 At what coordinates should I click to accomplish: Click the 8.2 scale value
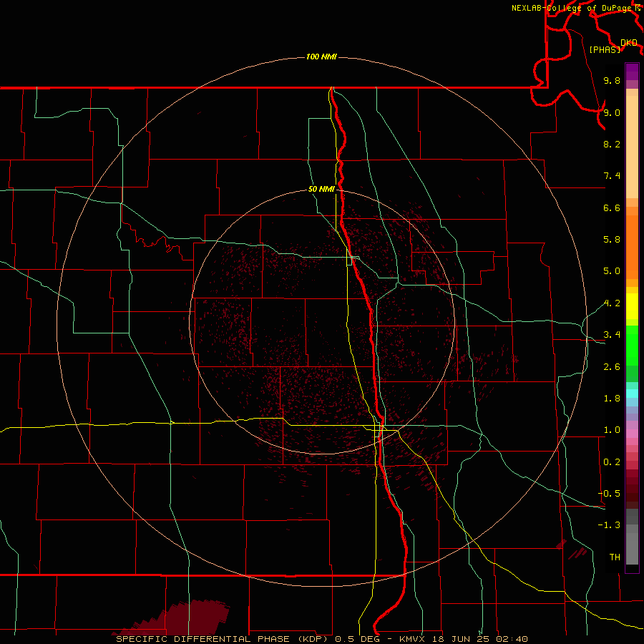point(612,144)
